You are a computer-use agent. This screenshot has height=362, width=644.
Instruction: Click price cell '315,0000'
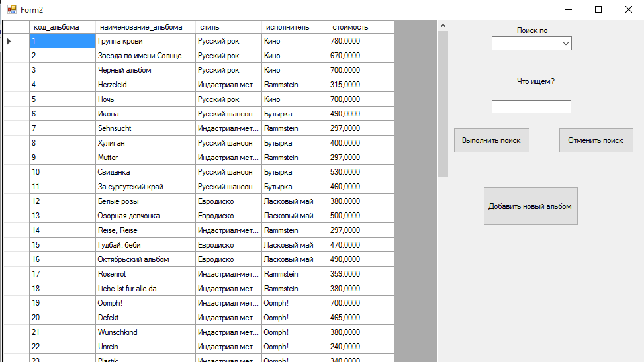point(361,85)
